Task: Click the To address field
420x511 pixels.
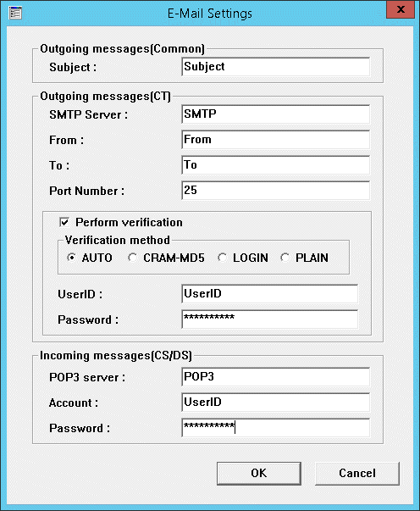Action: pyautogui.click(x=275, y=165)
